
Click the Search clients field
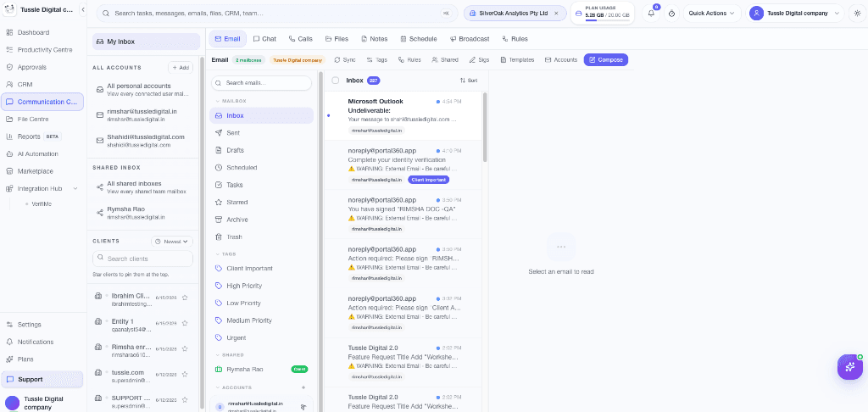click(x=142, y=259)
